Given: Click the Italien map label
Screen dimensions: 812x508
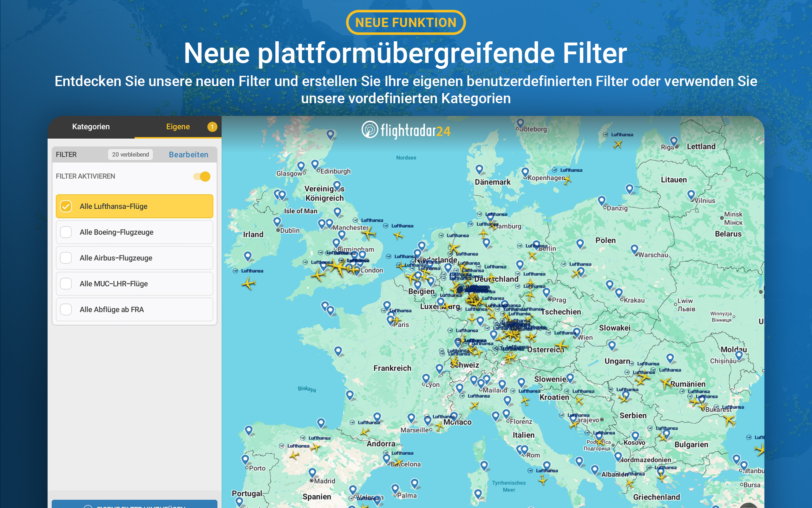Looking at the screenshot, I should coord(523,435).
